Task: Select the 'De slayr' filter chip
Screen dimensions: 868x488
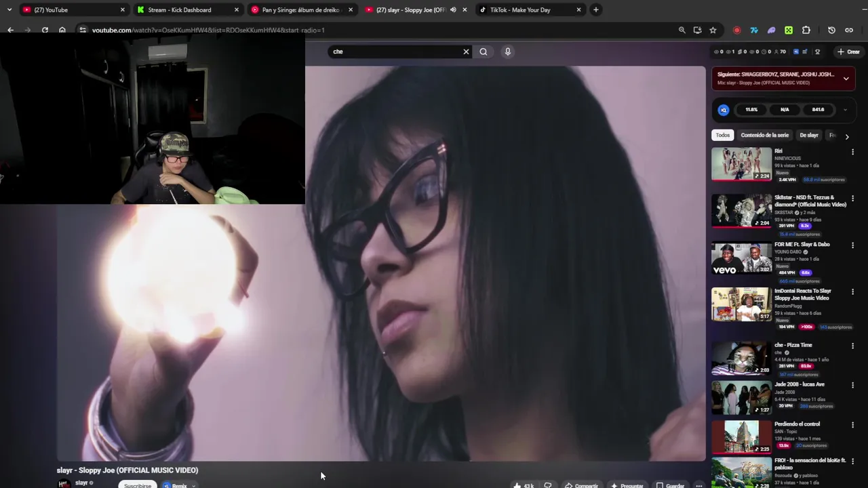Action: (808, 135)
